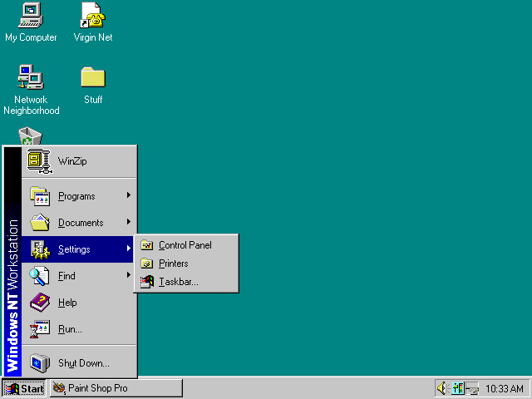Open WinZip from the Start menu
This screenshot has height=399, width=532.
point(79,161)
